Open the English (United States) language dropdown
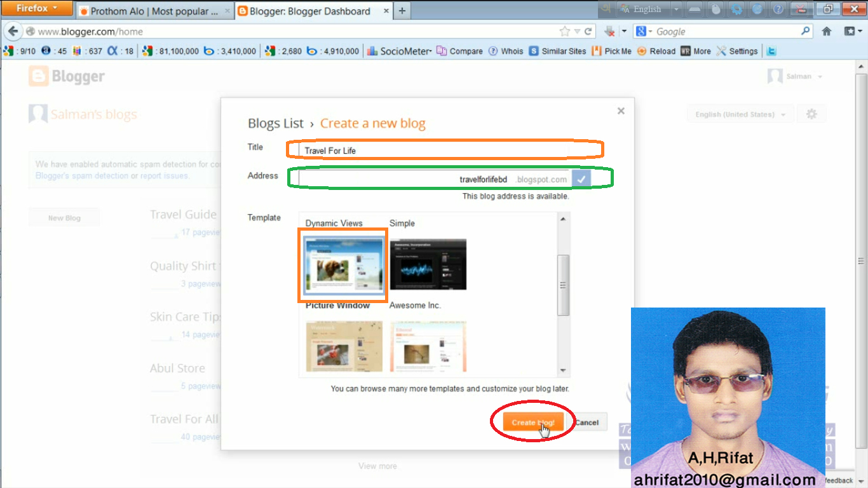This screenshot has width=868, height=488. point(741,114)
